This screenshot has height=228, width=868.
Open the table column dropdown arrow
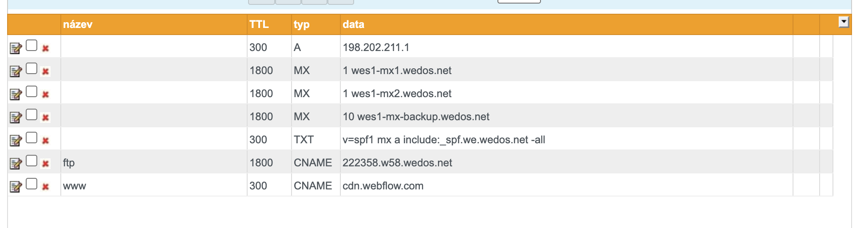[844, 22]
